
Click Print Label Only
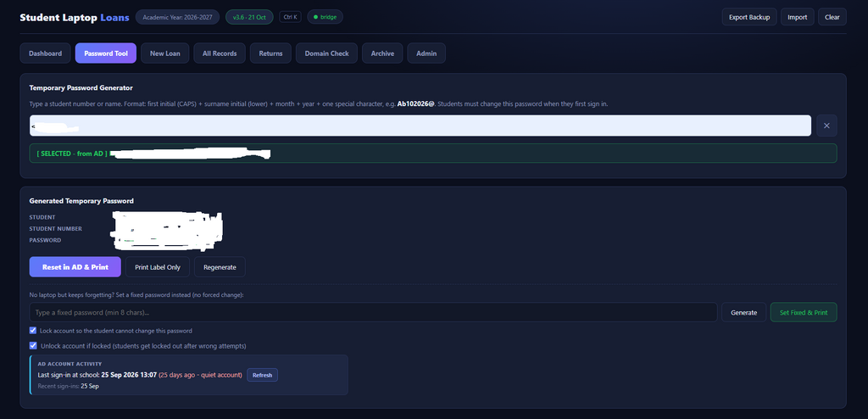[158, 266]
